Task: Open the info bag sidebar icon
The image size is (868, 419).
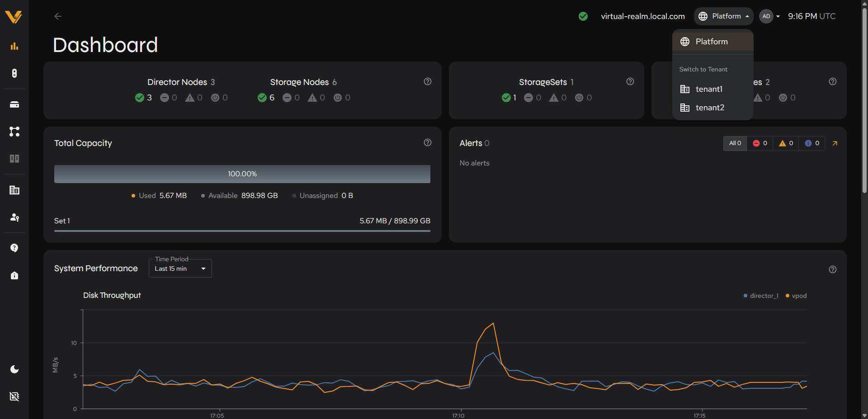Action: [14, 275]
